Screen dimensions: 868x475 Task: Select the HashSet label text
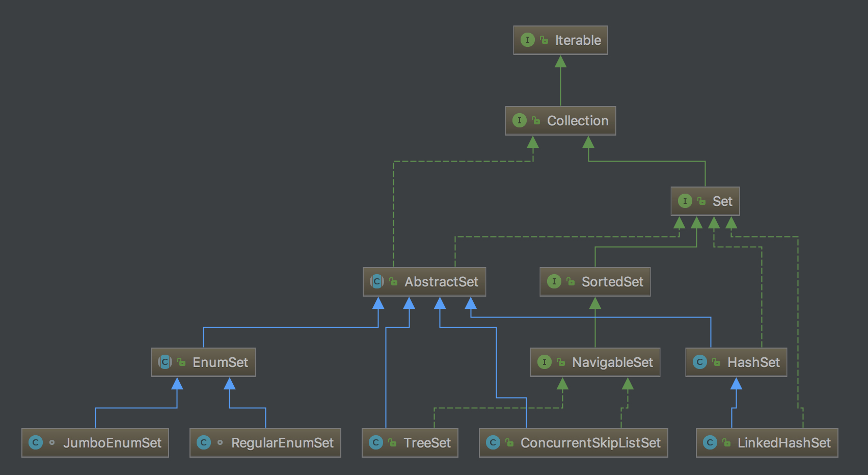pyautogui.click(x=753, y=362)
